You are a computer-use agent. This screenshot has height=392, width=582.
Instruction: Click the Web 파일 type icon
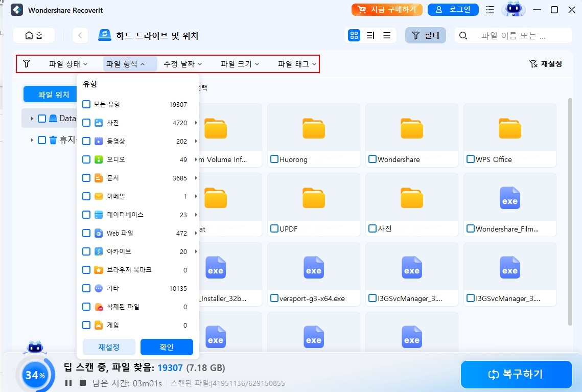coord(98,233)
